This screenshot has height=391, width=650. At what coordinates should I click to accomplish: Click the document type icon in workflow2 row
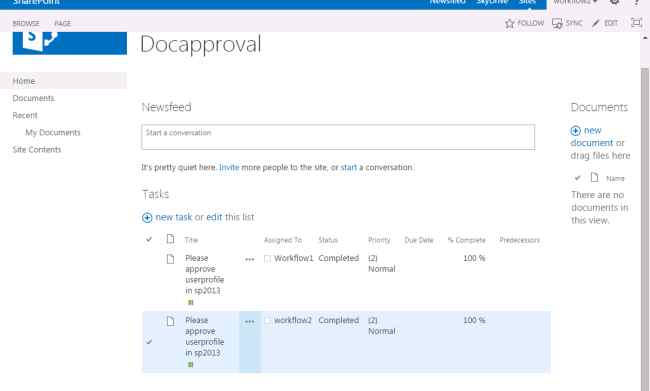(170, 321)
